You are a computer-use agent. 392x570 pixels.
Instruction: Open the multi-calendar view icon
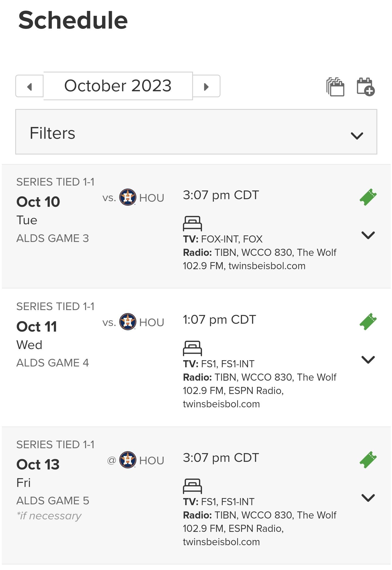pyautogui.click(x=335, y=87)
